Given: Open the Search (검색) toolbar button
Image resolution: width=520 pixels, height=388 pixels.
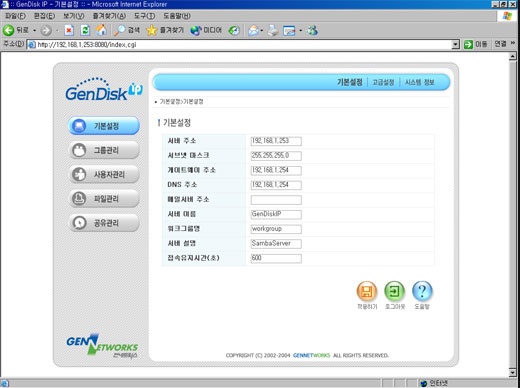Looking at the screenshot, I should tap(127, 30).
